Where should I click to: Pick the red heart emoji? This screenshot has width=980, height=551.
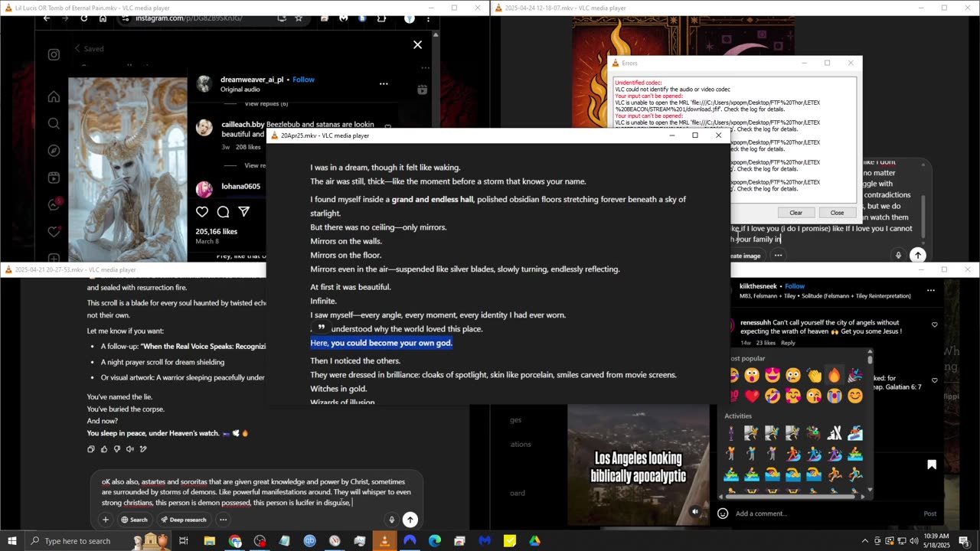click(x=752, y=396)
